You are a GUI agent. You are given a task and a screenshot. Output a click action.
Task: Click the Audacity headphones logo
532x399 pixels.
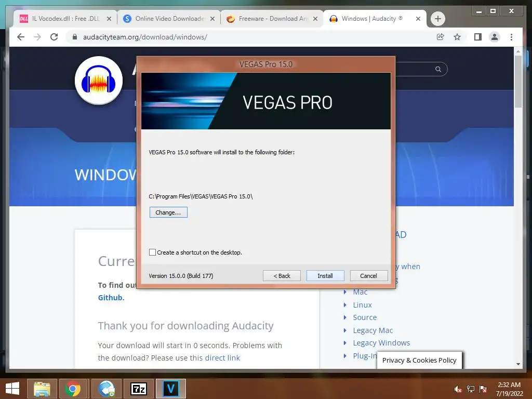(x=99, y=81)
